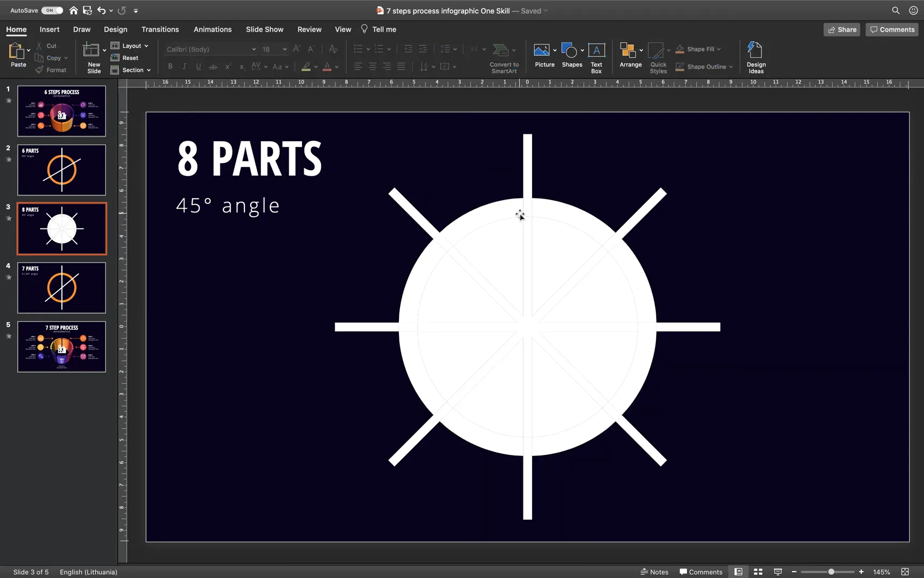924x578 pixels.
Task: Toggle bold formatting
Action: coord(170,66)
